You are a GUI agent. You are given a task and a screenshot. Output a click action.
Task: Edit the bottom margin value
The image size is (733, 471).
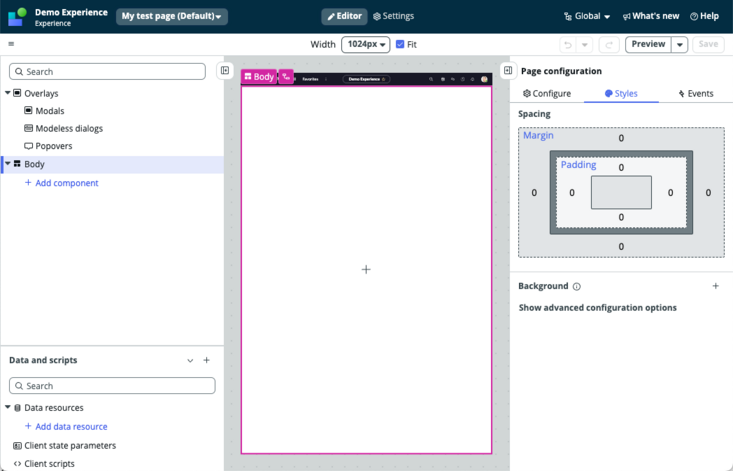point(621,247)
